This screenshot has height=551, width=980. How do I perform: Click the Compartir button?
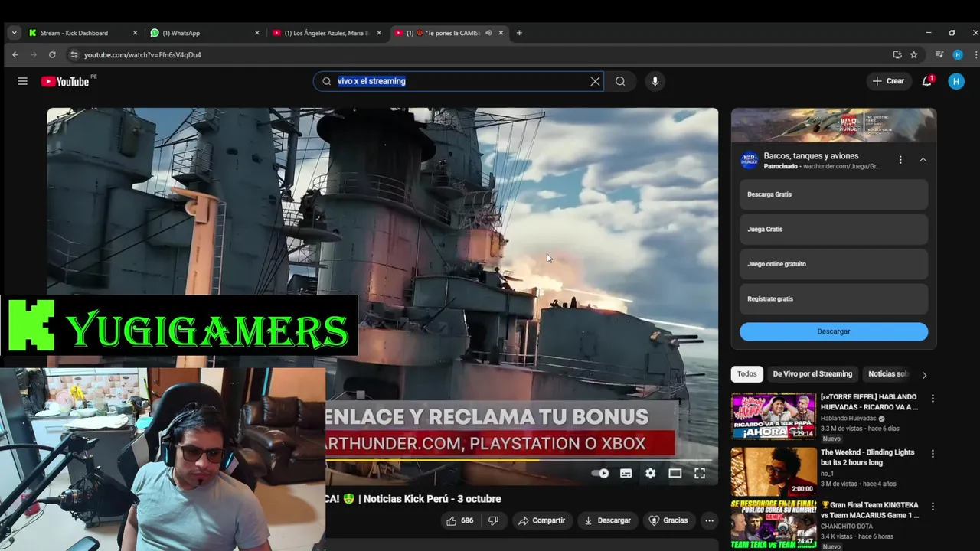point(541,520)
